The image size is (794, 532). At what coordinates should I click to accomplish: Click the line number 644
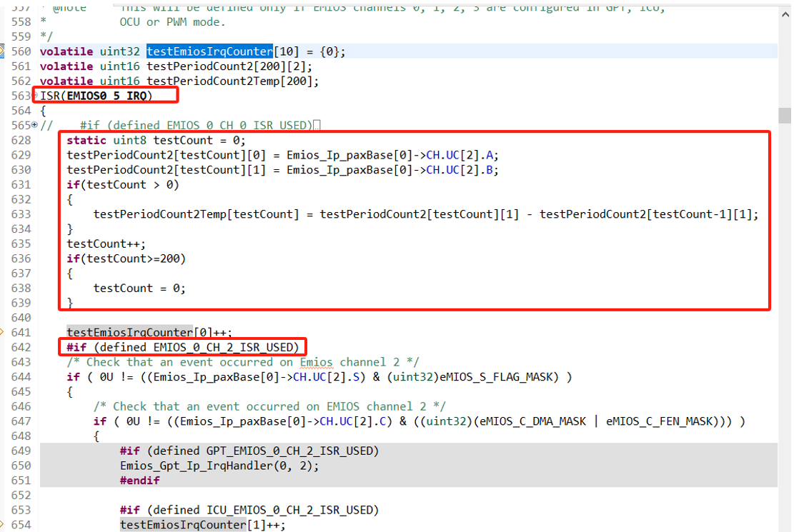coord(20,376)
